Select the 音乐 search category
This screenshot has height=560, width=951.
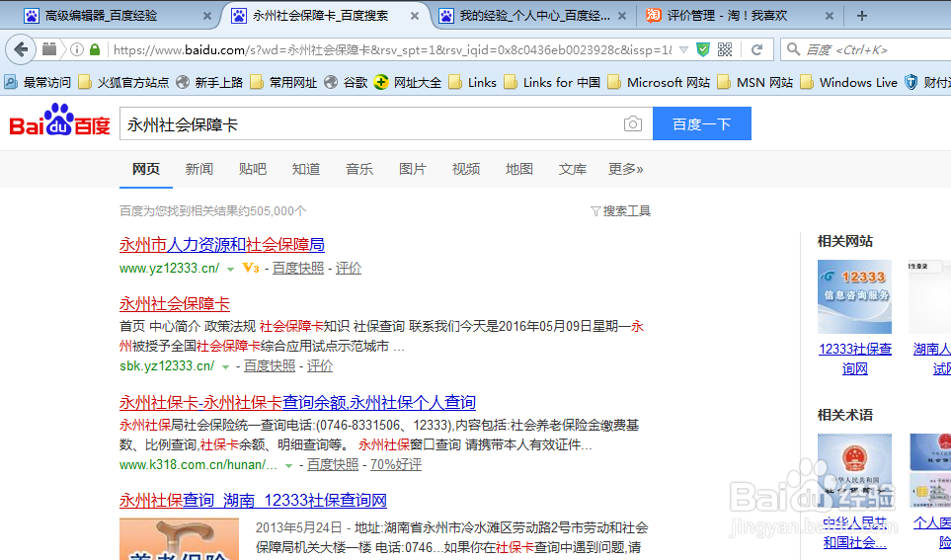pos(359,169)
